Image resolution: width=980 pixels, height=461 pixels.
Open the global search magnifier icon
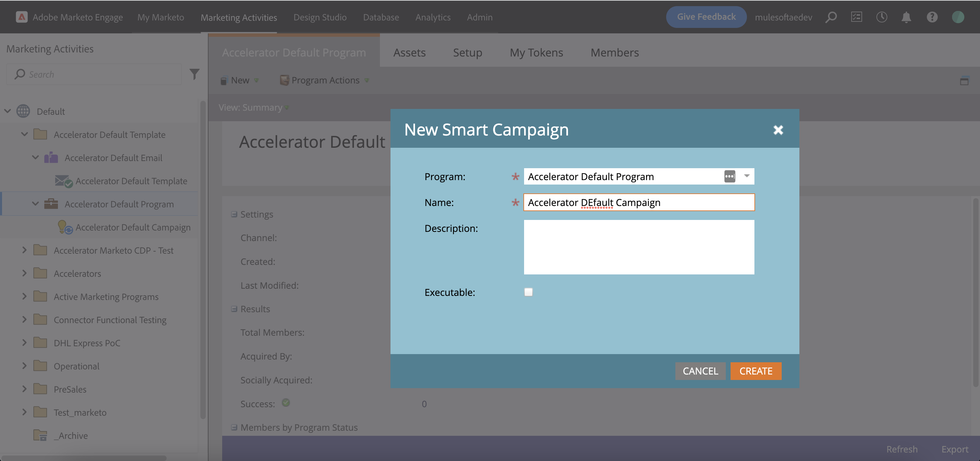click(x=831, y=17)
